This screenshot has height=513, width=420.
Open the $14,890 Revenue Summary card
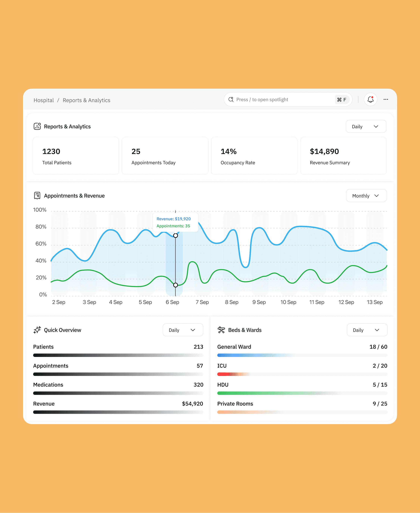[343, 156]
